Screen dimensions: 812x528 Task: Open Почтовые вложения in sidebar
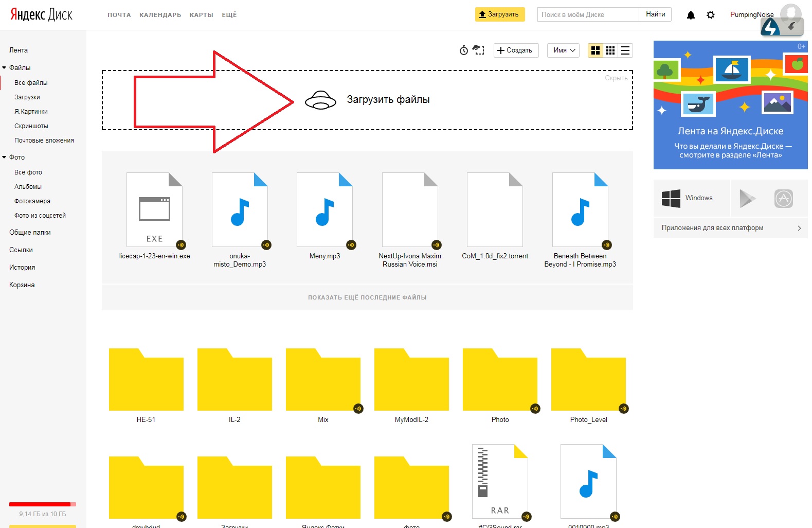44,140
